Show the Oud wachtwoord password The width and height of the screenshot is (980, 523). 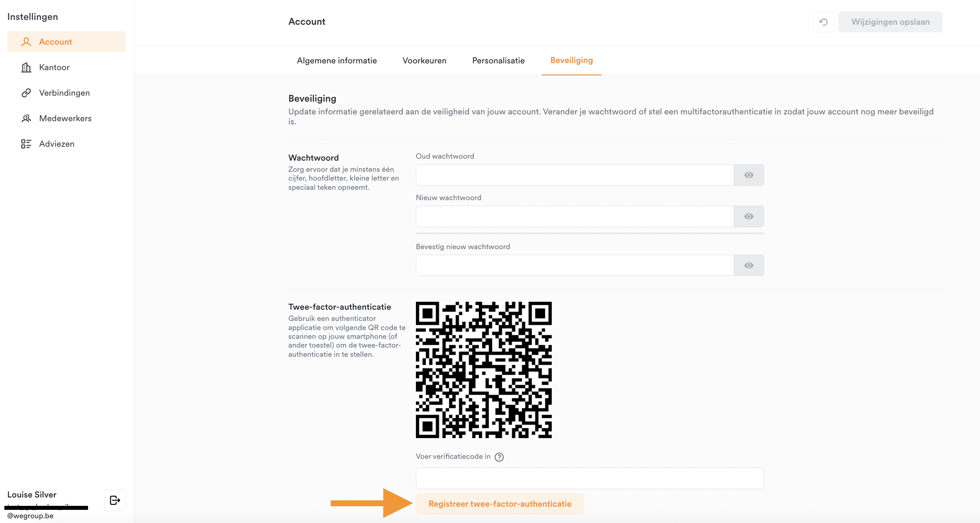tap(749, 175)
